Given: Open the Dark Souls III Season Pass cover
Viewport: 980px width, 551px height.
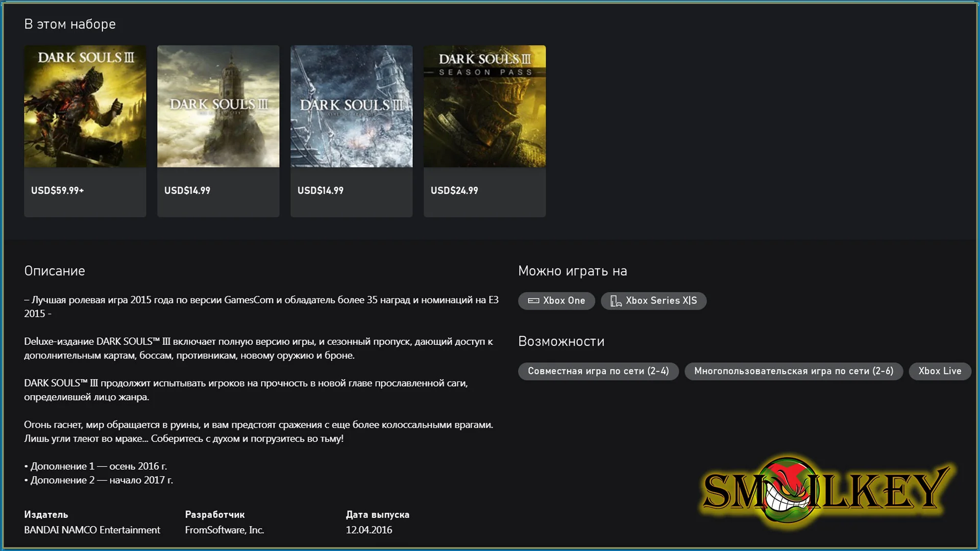Looking at the screenshot, I should [x=485, y=106].
